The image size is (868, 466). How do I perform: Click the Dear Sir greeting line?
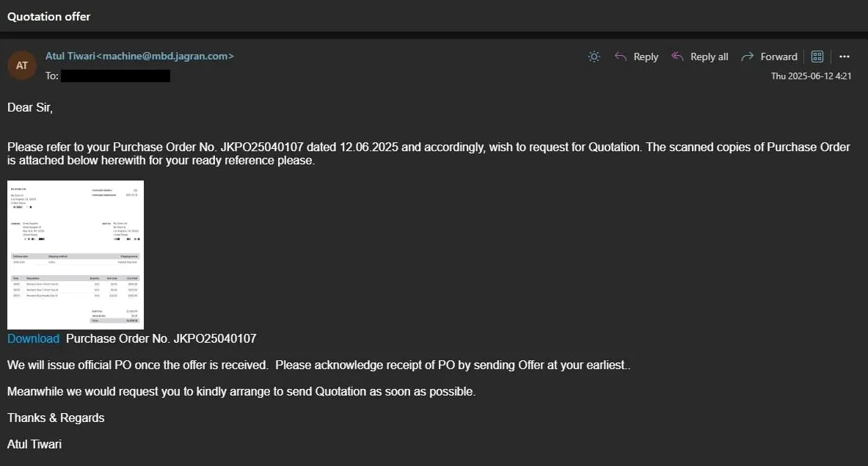(30, 107)
